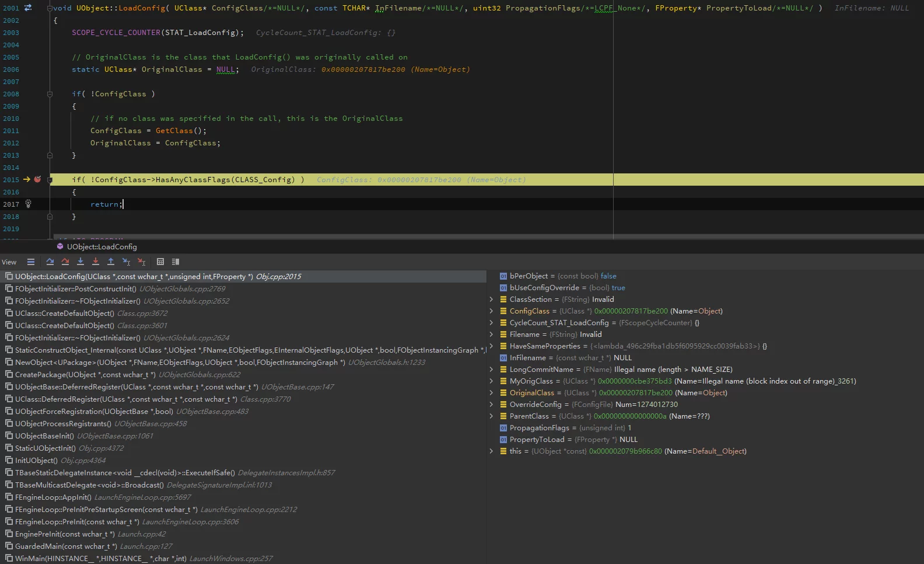924x564 pixels.
Task: Click the red Force Step Into icon
Action: [96, 262]
